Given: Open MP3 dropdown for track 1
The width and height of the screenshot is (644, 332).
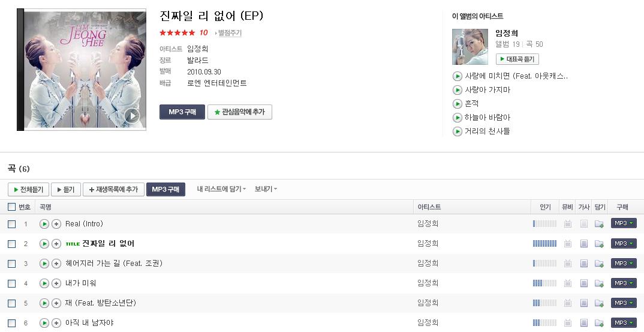Looking at the screenshot, I should [624, 223].
